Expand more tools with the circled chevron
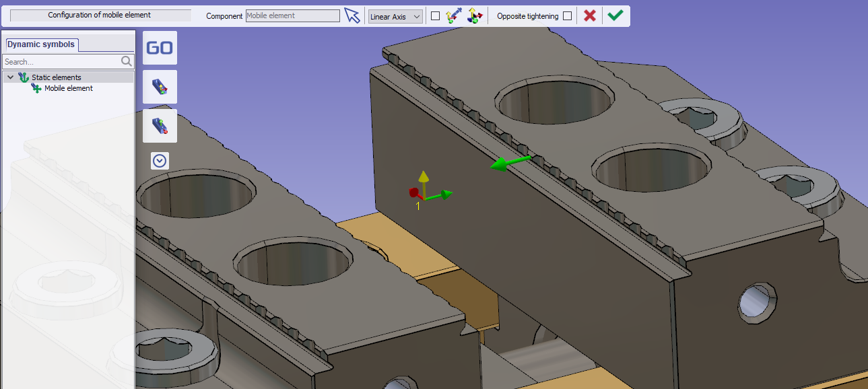This screenshot has height=389, width=868. tap(160, 161)
